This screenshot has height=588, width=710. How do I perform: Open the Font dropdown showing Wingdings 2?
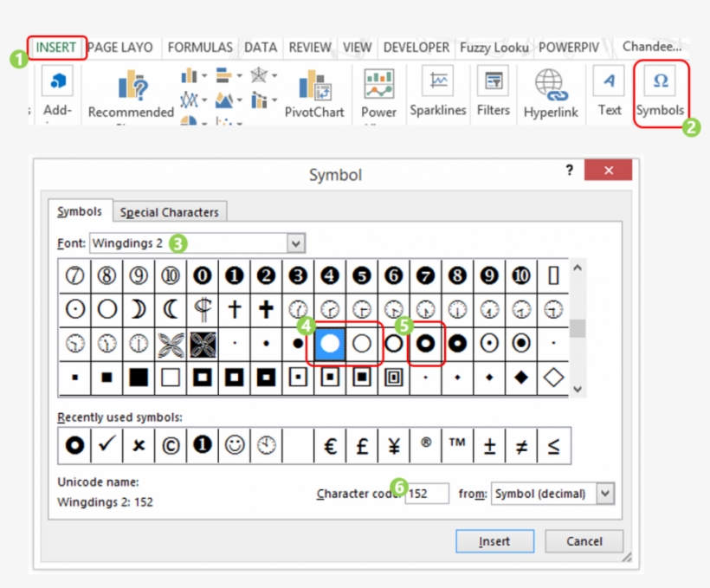(x=298, y=243)
